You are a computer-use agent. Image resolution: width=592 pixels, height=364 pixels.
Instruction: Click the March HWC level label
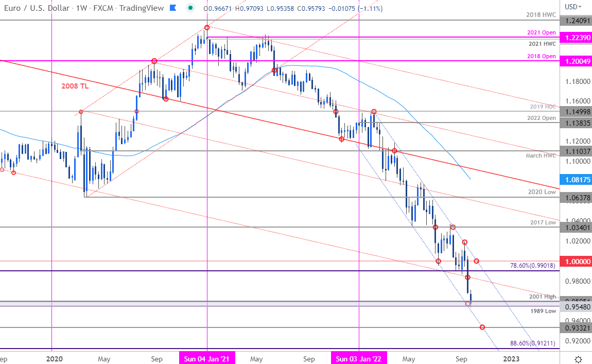[541, 155]
